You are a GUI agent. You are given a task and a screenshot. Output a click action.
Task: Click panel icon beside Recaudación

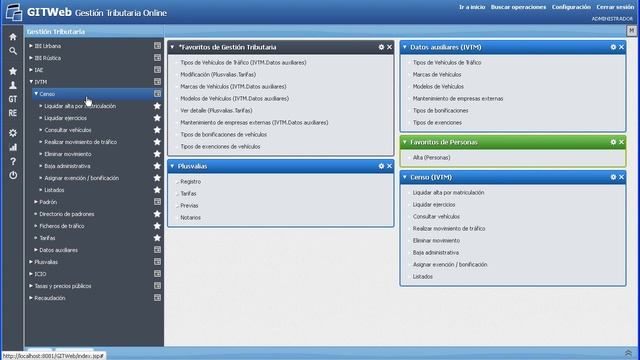[x=157, y=298]
